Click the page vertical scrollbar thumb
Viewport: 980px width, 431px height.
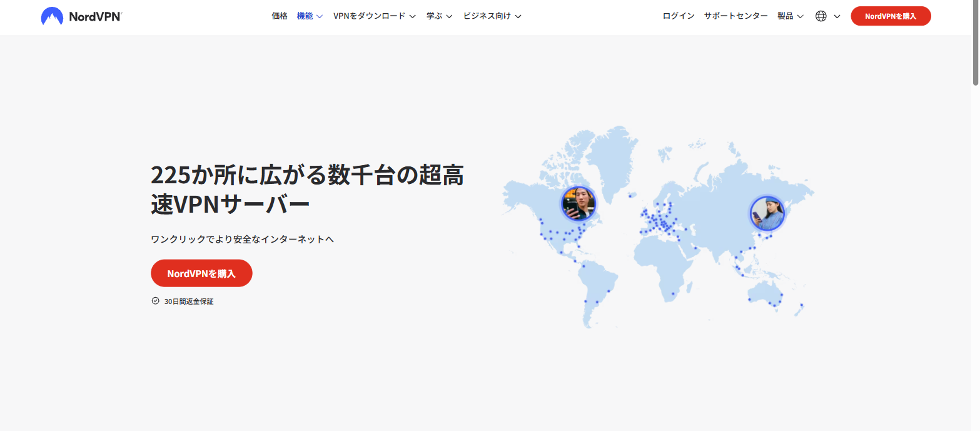[975, 43]
